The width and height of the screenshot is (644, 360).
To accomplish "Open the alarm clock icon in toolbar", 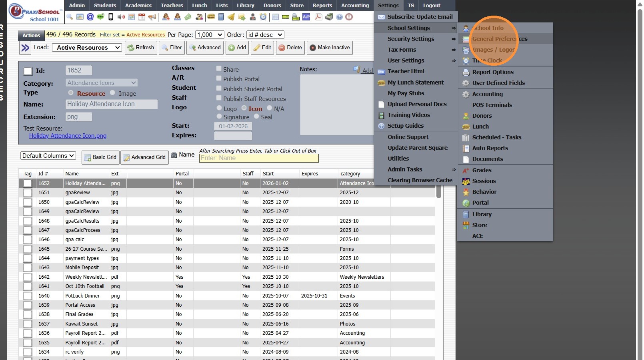I will click(263, 17).
